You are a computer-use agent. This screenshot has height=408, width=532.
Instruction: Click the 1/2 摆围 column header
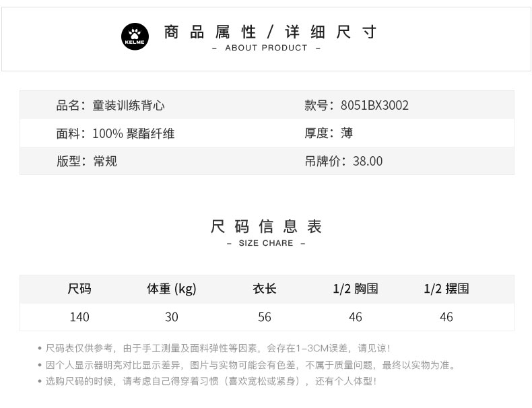(446, 289)
